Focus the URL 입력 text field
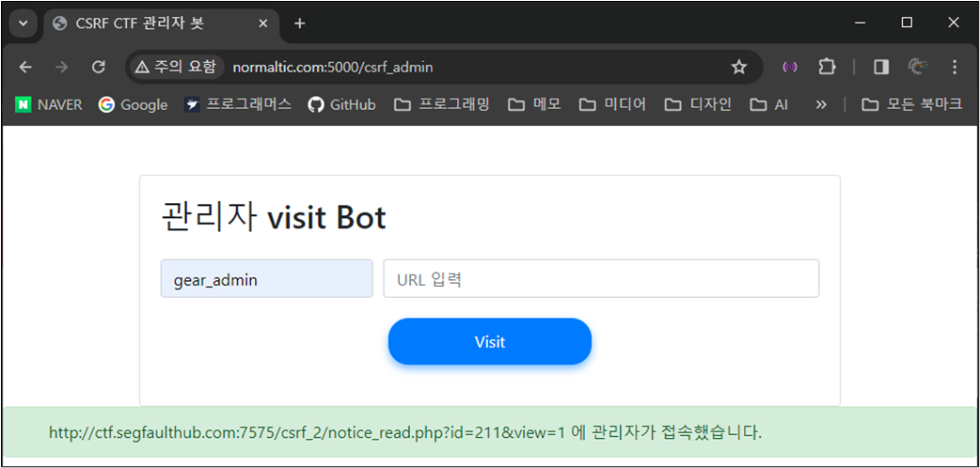The height and width of the screenshot is (468, 980). 601,279
